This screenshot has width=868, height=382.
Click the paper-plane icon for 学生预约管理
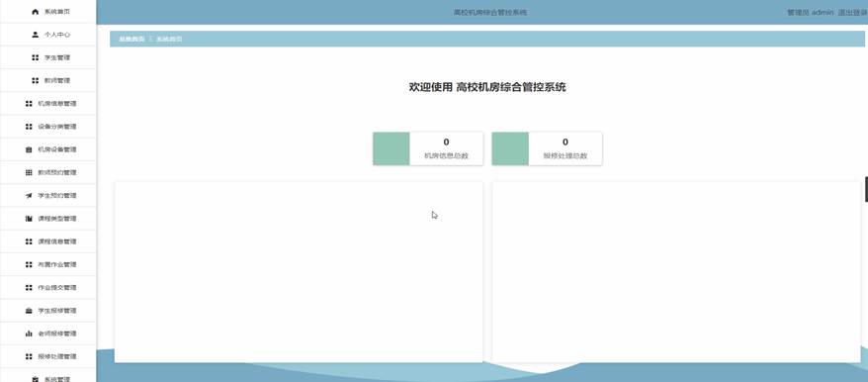[x=29, y=196]
